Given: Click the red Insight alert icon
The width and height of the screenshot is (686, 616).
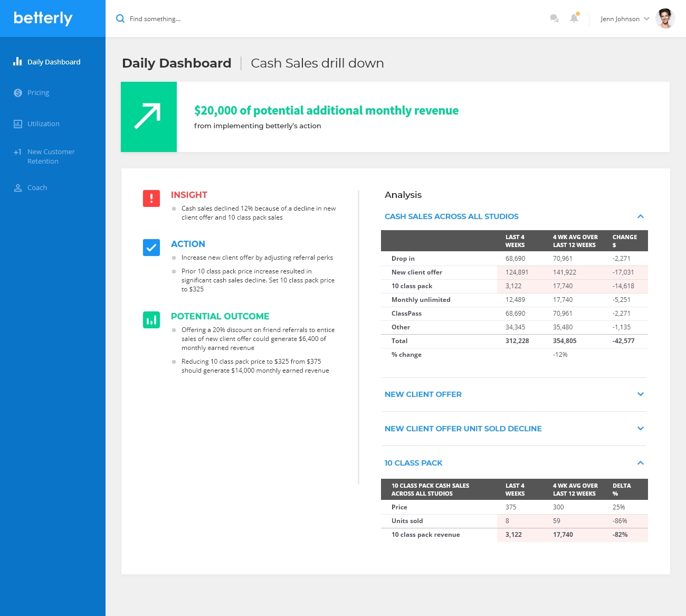Looking at the screenshot, I should tap(151, 198).
